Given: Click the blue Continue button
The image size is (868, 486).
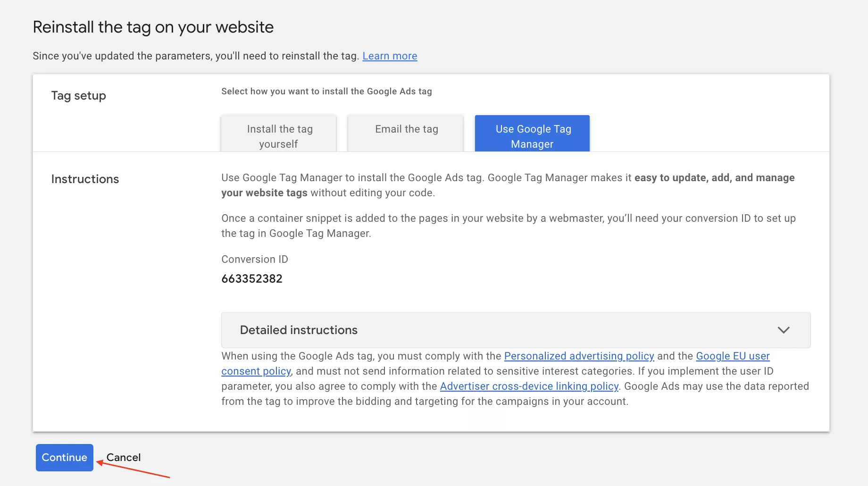Looking at the screenshot, I should [65, 457].
